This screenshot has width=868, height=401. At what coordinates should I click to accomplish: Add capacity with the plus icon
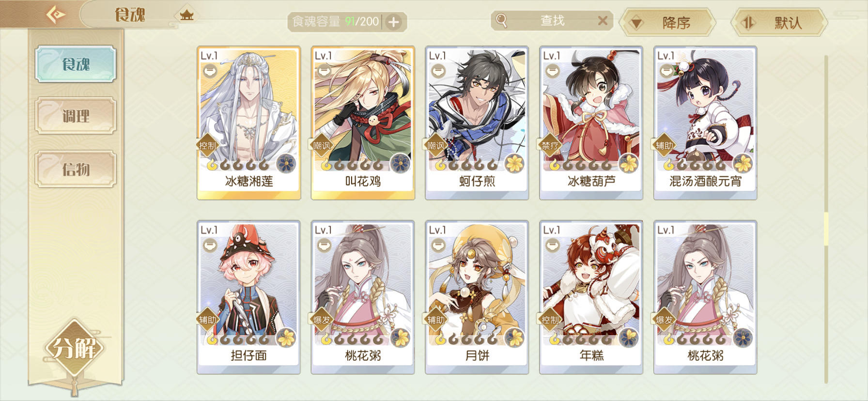[394, 22]
